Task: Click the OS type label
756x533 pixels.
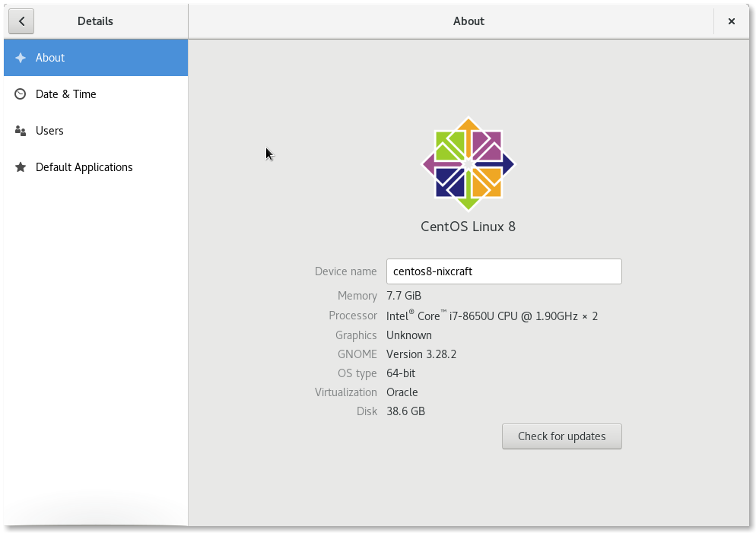Action: [x=357, y=373]
